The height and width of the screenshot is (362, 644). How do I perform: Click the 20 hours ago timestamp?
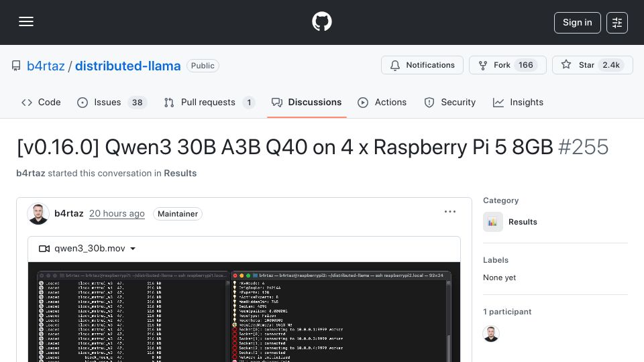117,213
